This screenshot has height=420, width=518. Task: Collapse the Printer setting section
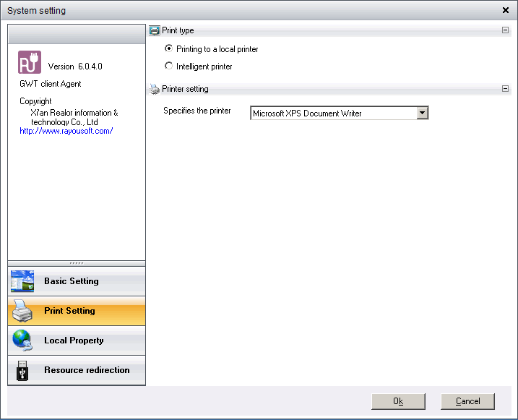505,89
